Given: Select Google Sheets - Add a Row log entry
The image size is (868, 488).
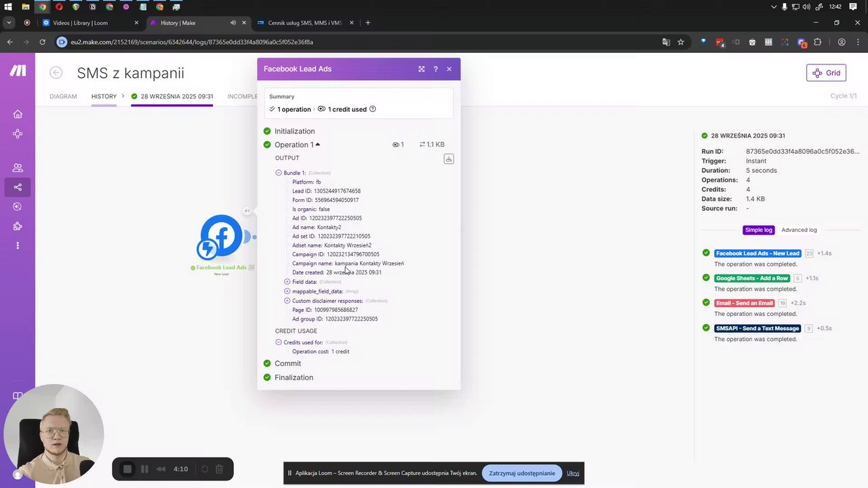Looking at the screenshot, I should pos(753,278).
